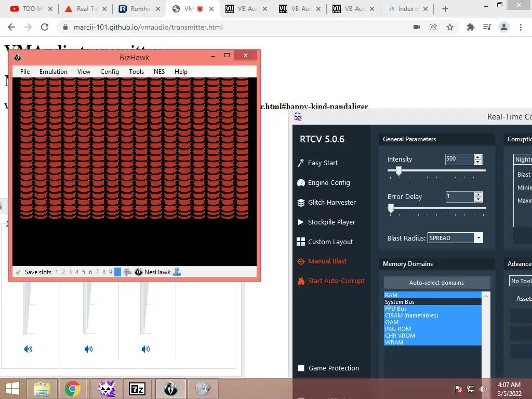The height and width of the screenshot is (399, 532).
Task: Toggle RAM memory domain selection
Action: 433,295
